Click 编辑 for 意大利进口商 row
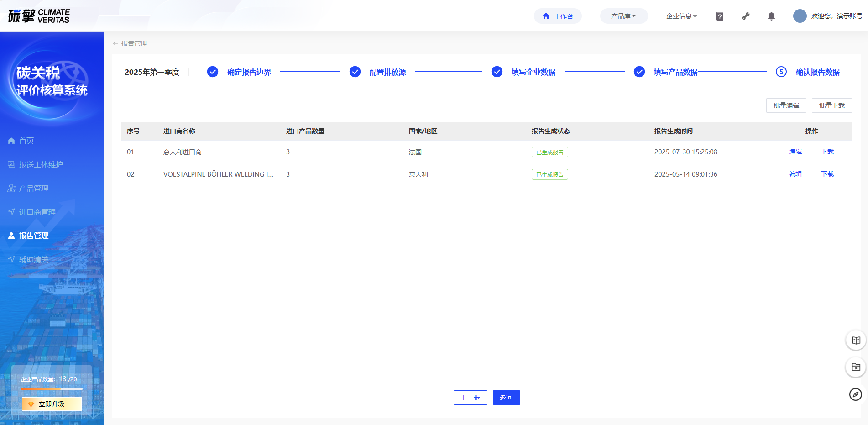This screenshot has height=425, width=868. click(795, 152)
